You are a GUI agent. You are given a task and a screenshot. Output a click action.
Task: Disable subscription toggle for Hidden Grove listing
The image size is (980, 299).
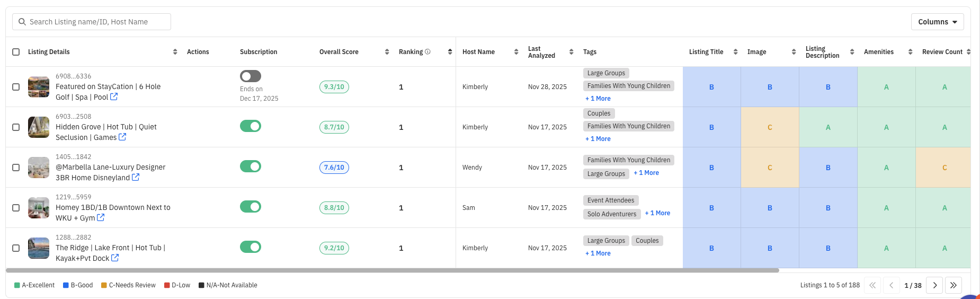[x=251, y=126]
